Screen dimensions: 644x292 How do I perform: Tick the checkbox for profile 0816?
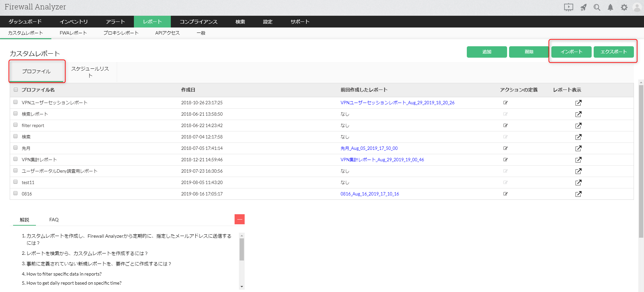tap(15, 193)
